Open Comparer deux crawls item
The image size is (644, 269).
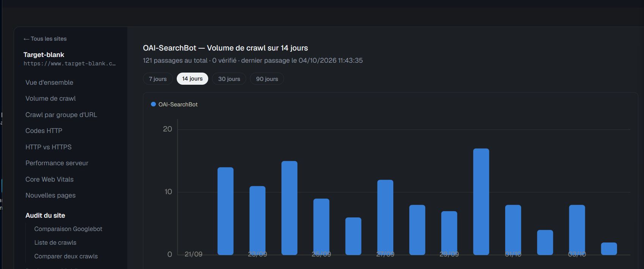tap(66, 256)
